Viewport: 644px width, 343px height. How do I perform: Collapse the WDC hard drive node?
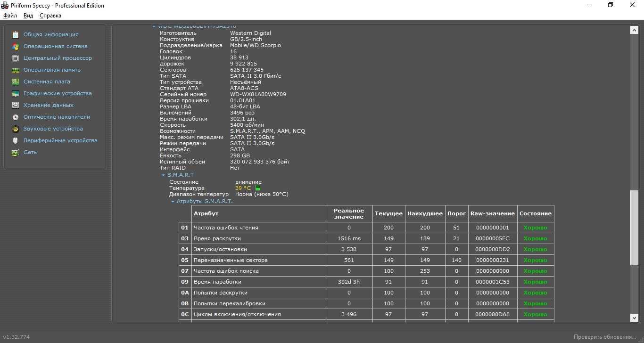pyautogui.click(x=154, y=27)
